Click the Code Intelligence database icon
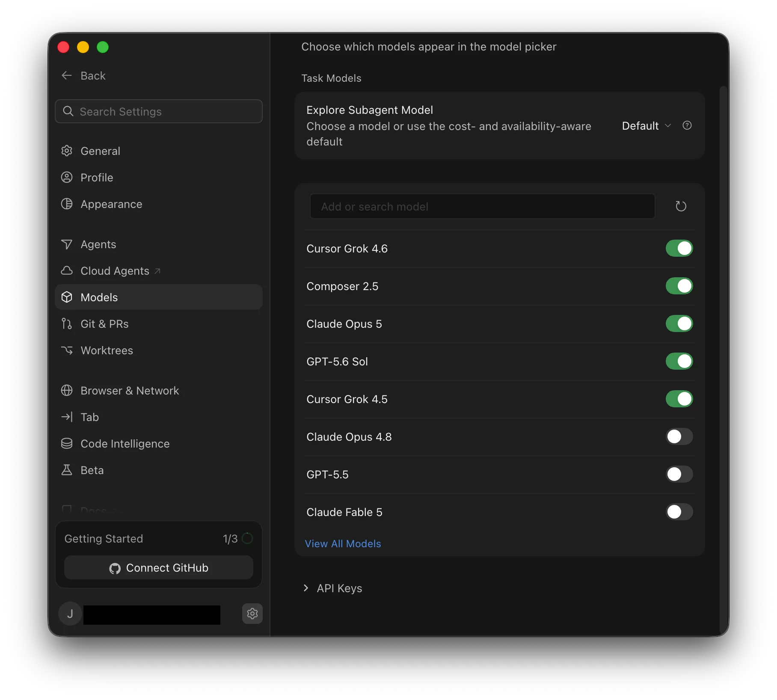 [x=67, y=443]
